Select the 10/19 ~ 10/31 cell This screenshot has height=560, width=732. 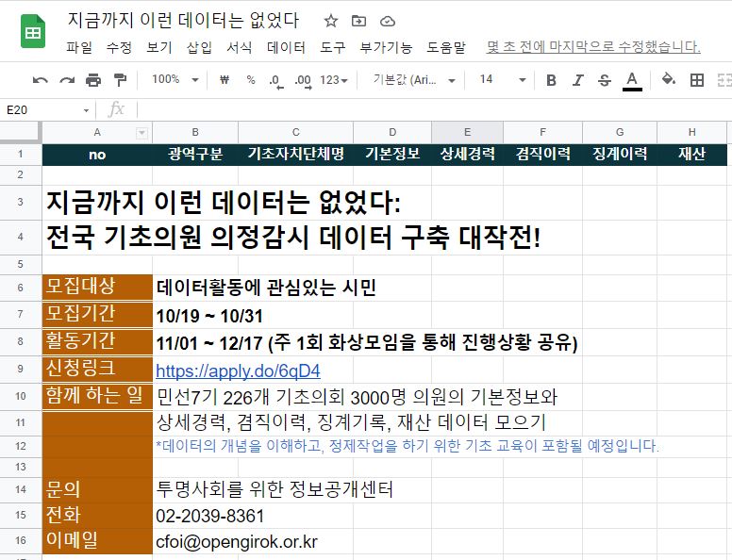click(x=252, y=316)
